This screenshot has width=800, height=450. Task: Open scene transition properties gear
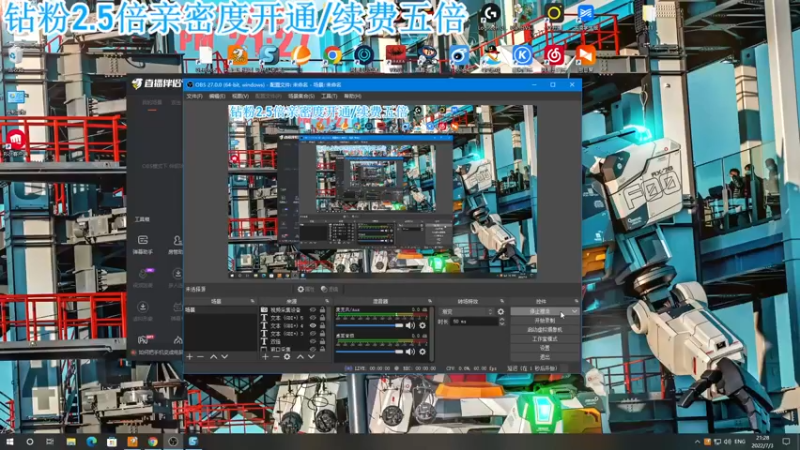coord(501,311)
